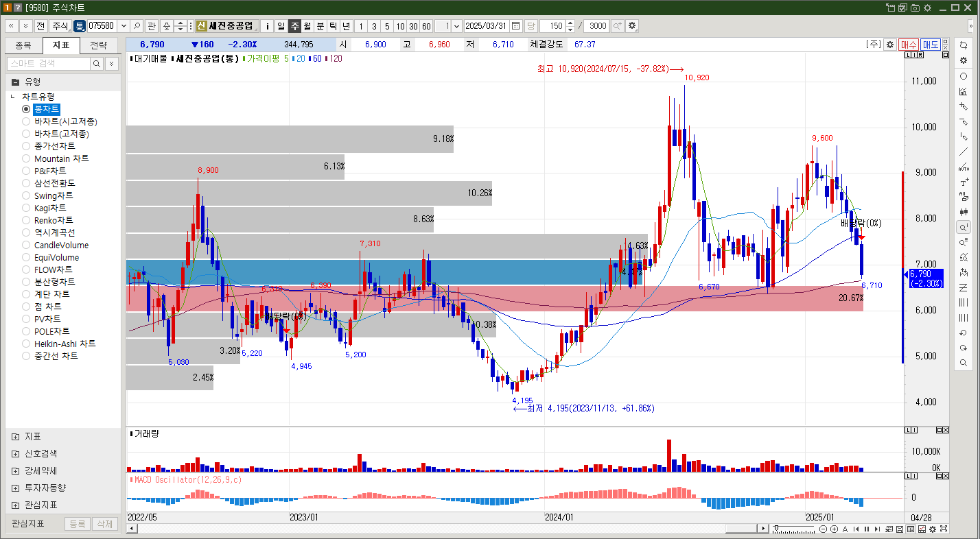Expand the 강세약세 section

coord(15,470)
